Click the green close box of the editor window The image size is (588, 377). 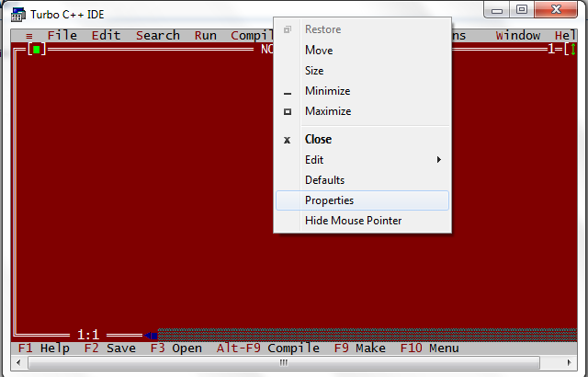coord(37,50)
